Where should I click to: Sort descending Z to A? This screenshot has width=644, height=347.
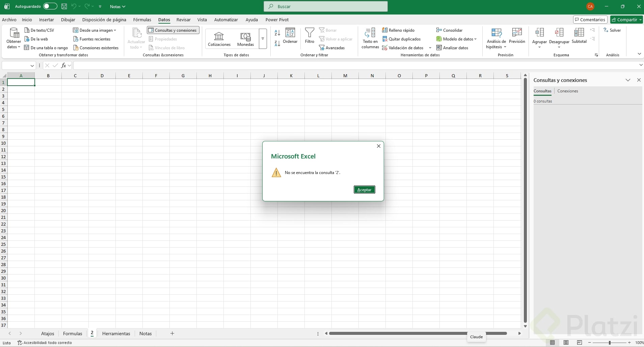pyautogui.click(x=277, y=44)
